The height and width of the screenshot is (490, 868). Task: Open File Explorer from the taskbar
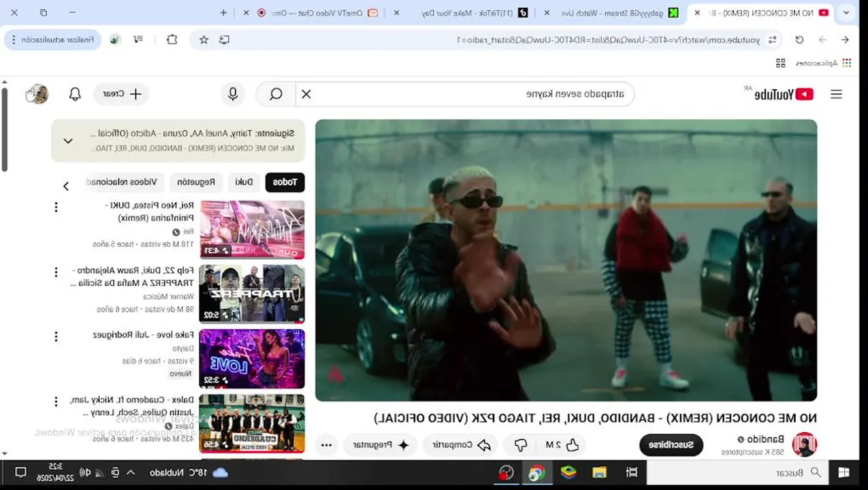pyautogui.click(x=599, y=472)
